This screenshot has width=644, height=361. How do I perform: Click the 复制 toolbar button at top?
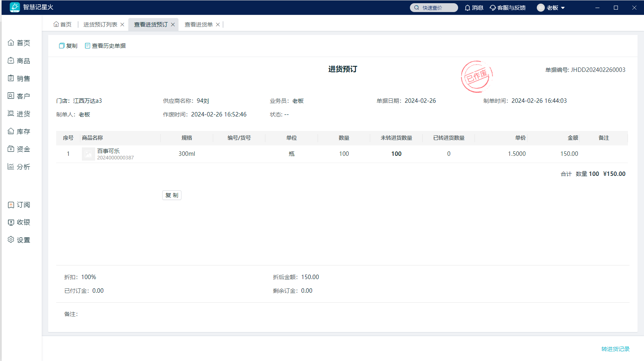68,46
